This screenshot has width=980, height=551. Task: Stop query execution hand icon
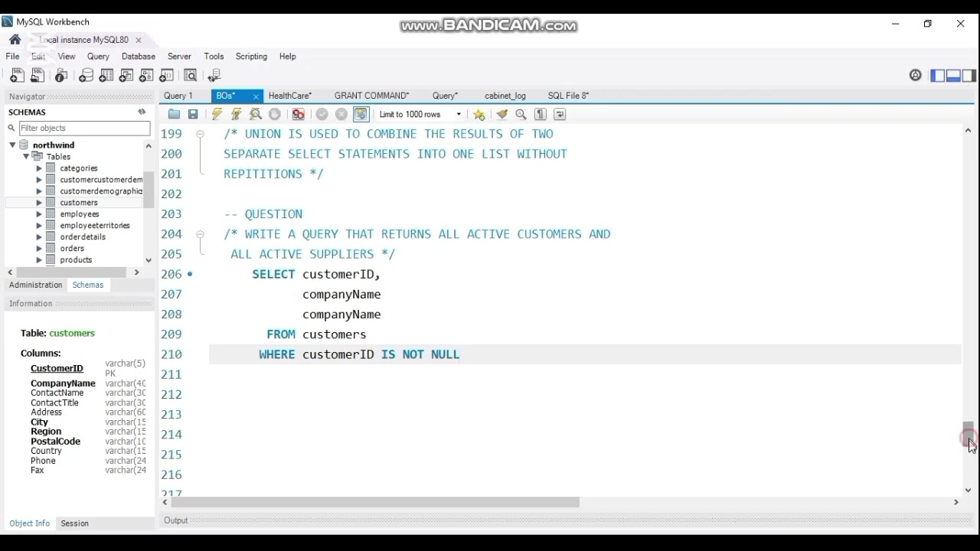coord(275,114)
